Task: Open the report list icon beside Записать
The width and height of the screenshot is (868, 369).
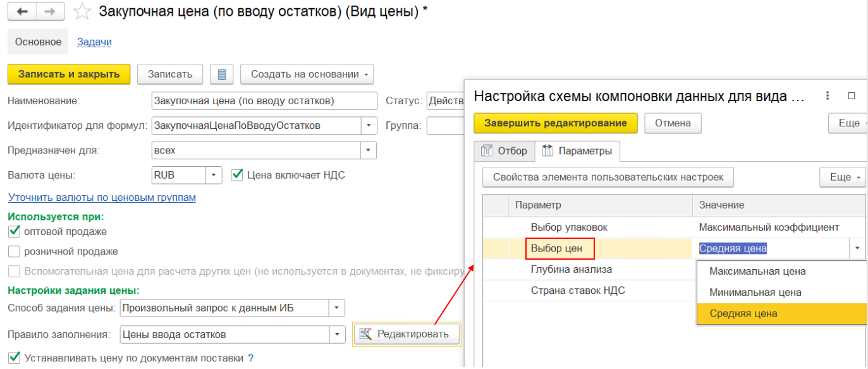Action: 222,74
